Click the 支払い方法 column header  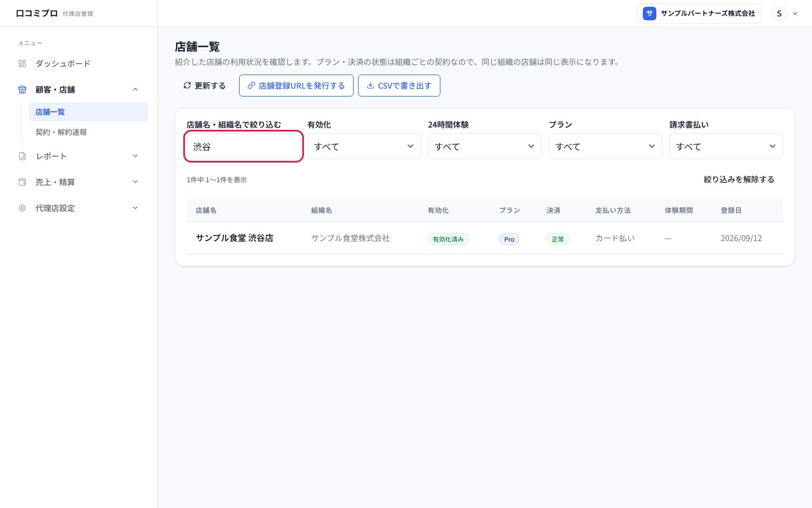pyautogui.click(x=613, y=211)
